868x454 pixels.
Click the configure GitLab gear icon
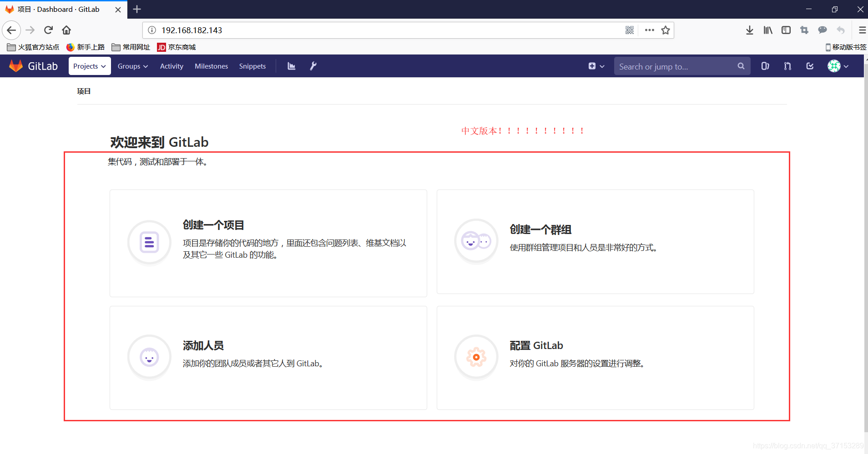476,357
